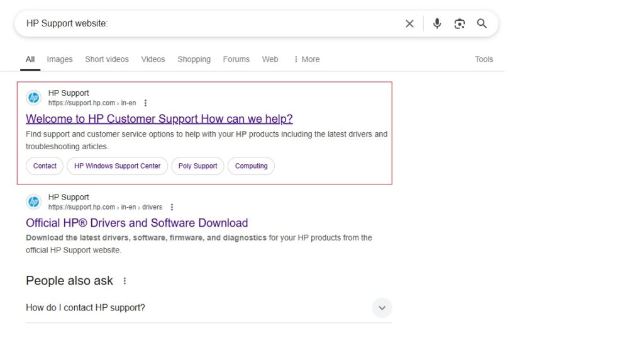Click the support.hp.com › in-en URL text

click(92, 103)
